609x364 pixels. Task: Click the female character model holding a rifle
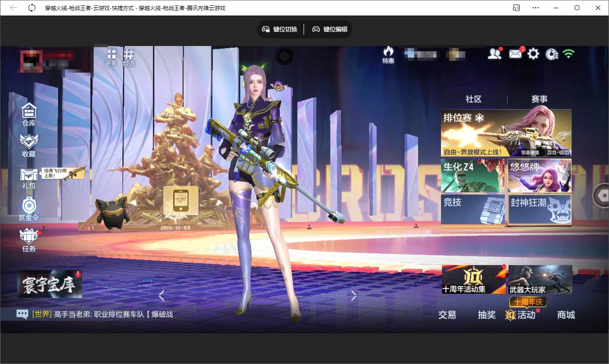pos(262,191)
